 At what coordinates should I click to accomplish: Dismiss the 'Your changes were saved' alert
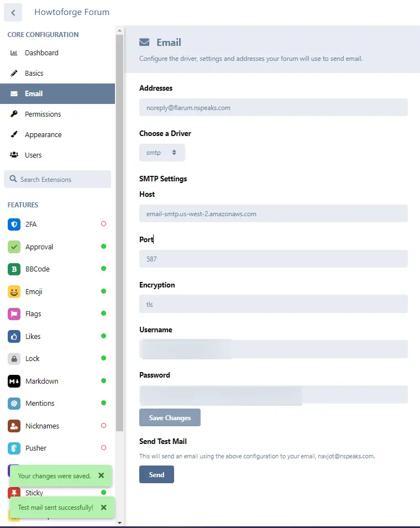coord(101,475)
